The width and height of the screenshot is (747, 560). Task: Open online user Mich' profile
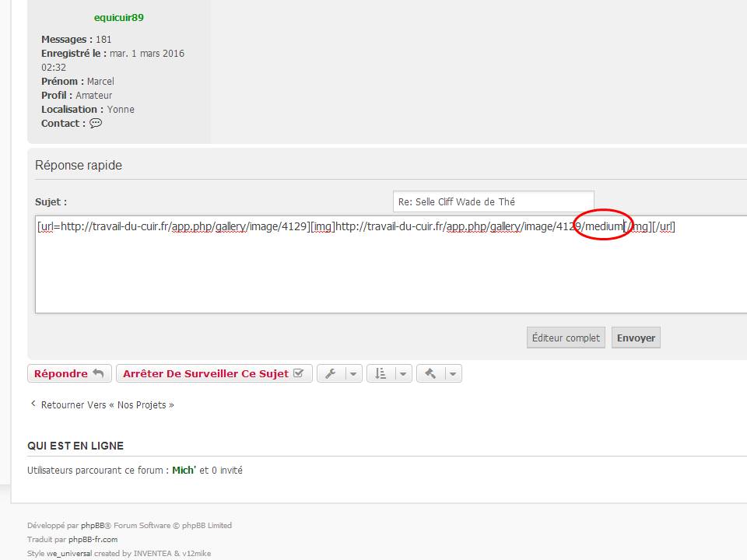point(184,471)
